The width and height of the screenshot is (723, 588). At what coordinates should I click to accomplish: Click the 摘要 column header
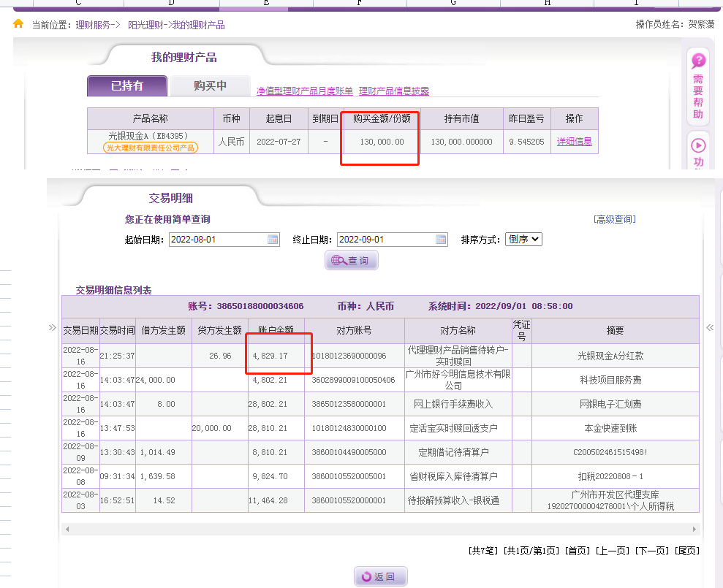click(615, 330)
